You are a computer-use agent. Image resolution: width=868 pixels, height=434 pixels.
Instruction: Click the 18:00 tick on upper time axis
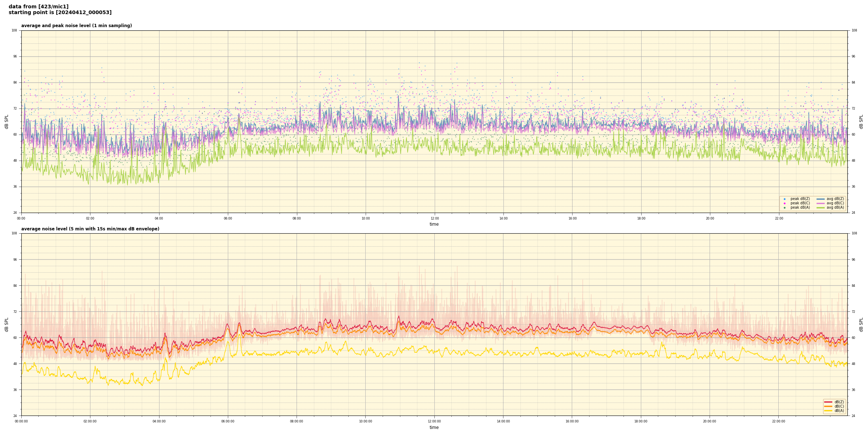pos(641,218)
